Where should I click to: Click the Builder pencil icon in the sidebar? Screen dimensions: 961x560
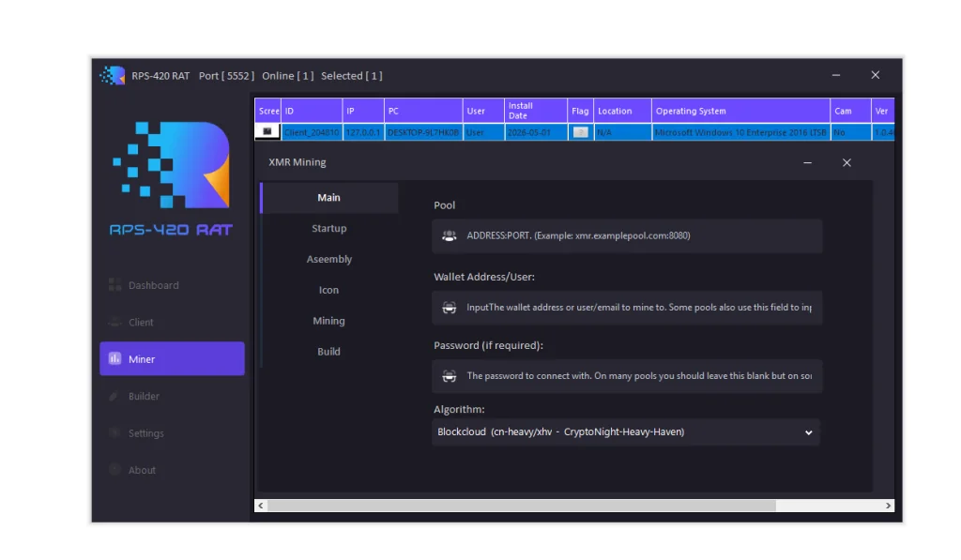(114, 396)
